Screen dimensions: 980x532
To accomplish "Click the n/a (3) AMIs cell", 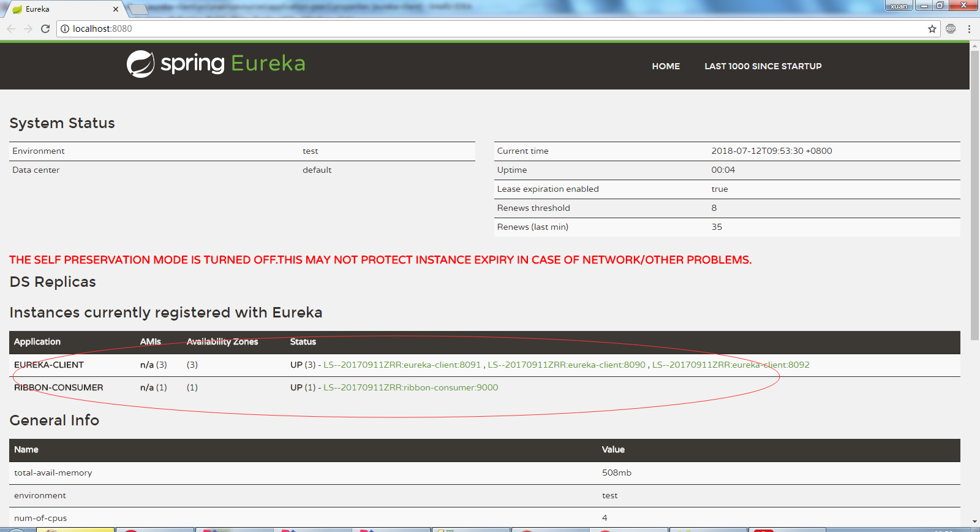I will [x=154, y=365].
